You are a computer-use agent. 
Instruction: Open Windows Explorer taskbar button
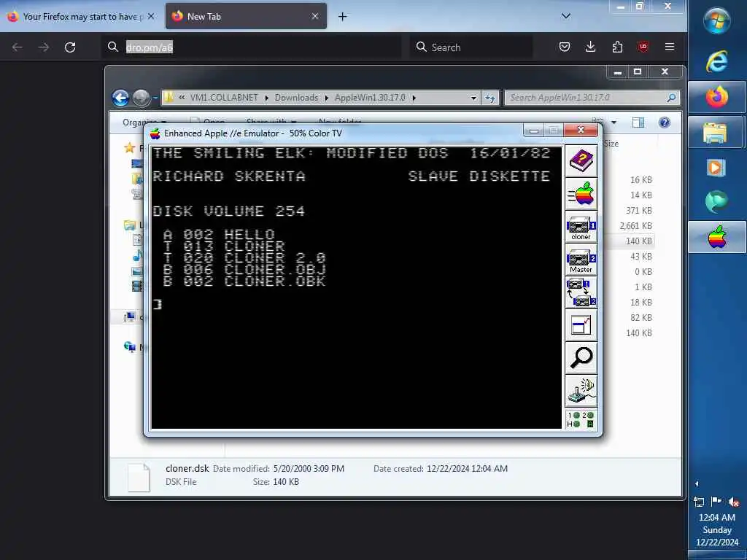pos(716,133)
